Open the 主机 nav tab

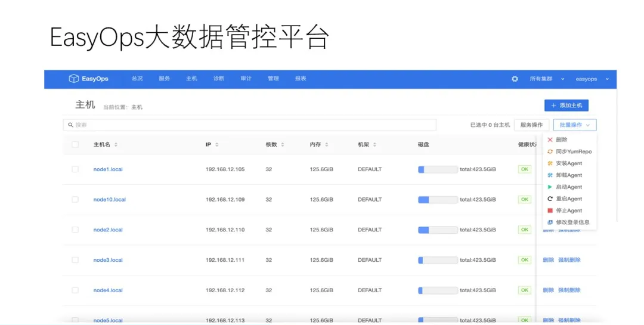(191, 79)
